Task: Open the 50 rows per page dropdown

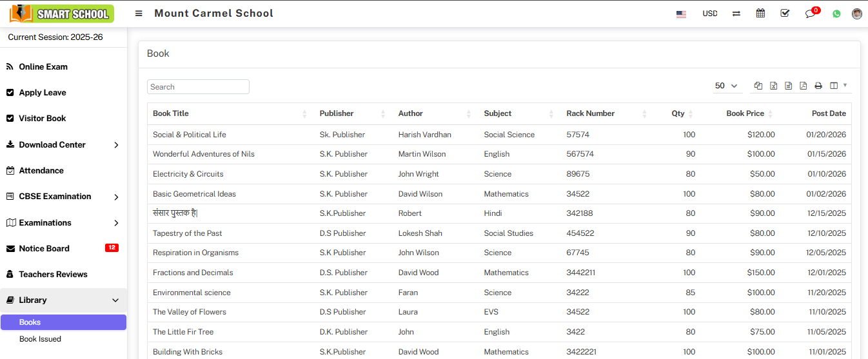Action: click(726, 86)
